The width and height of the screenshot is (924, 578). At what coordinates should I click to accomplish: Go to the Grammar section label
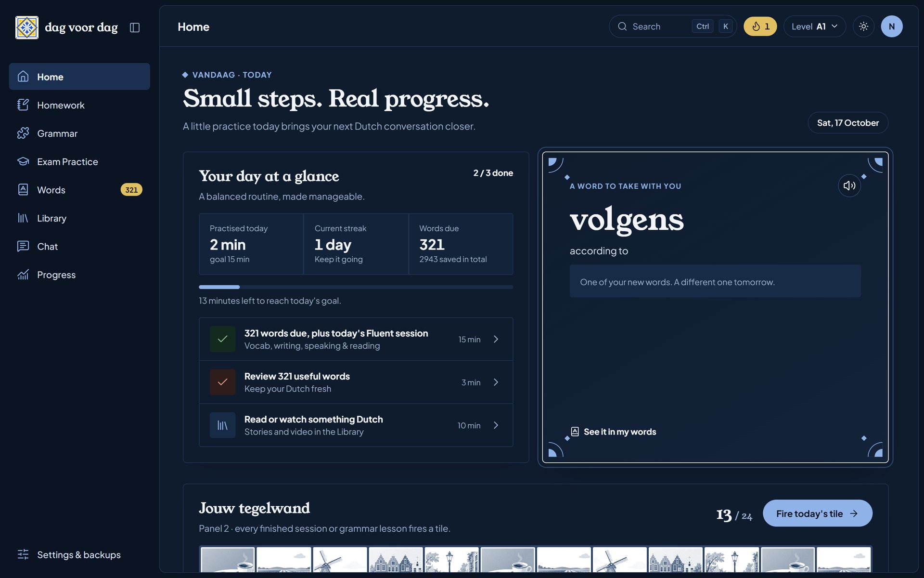57,133
